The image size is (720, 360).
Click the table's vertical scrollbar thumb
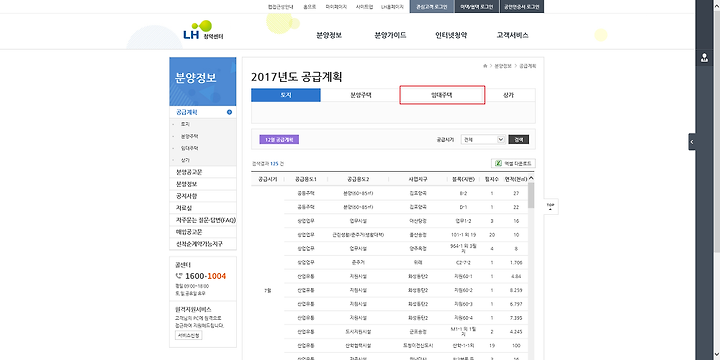(531, 195)
